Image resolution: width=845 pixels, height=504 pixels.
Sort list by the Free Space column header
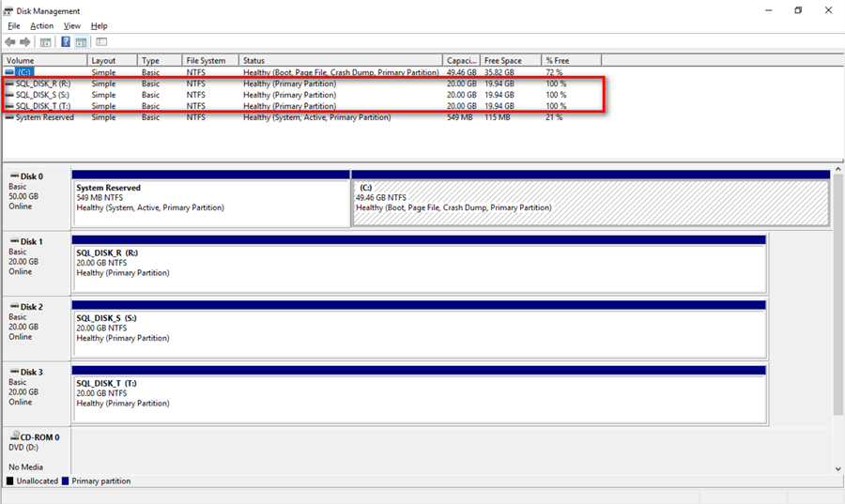pyautogui.click(x=511, y=61)
